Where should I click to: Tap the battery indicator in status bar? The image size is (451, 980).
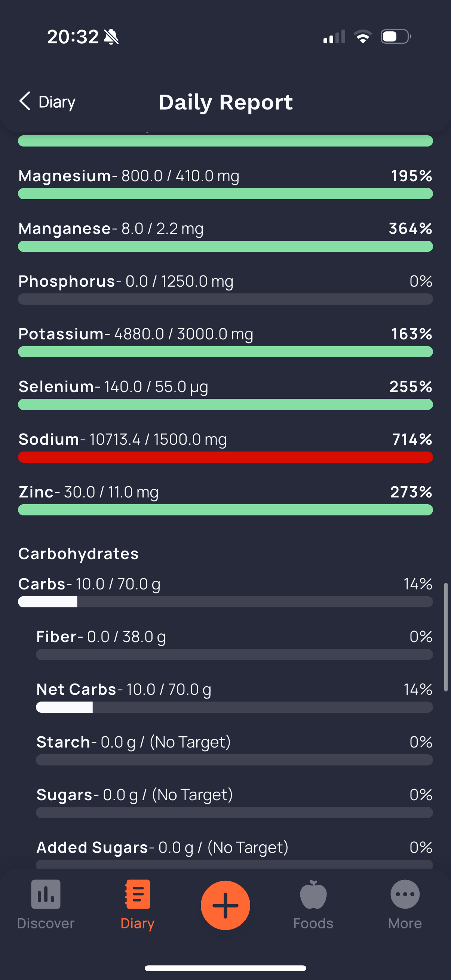click(x=396, y=37)
